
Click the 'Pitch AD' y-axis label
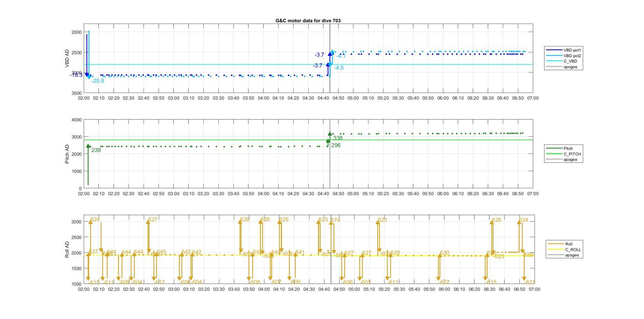coord(67,154)
